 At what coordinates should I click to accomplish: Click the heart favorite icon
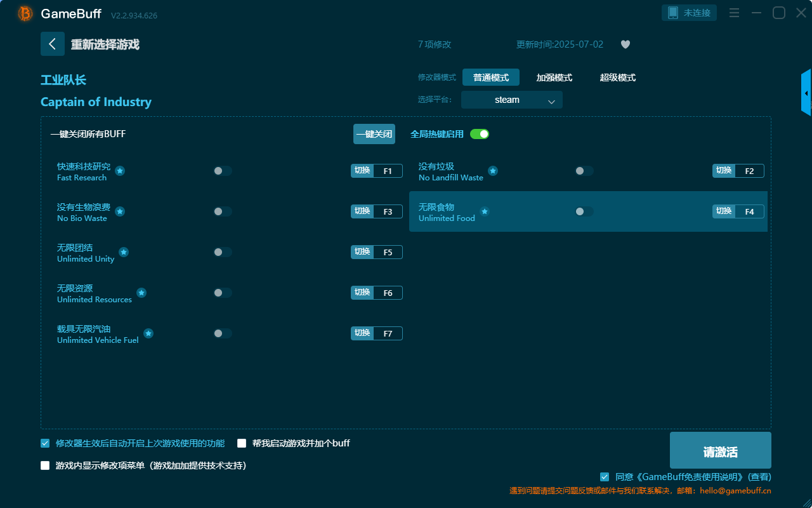(625, 44)
